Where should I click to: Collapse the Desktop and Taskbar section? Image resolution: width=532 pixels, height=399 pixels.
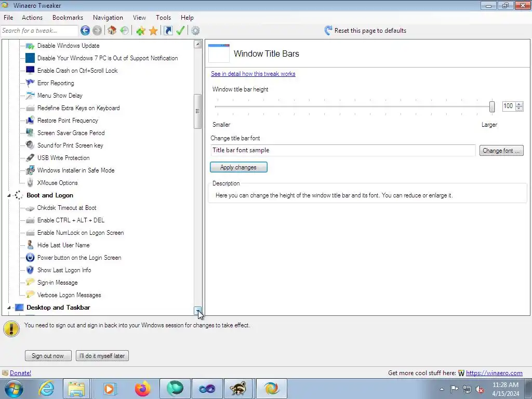[x=9, y=308]
